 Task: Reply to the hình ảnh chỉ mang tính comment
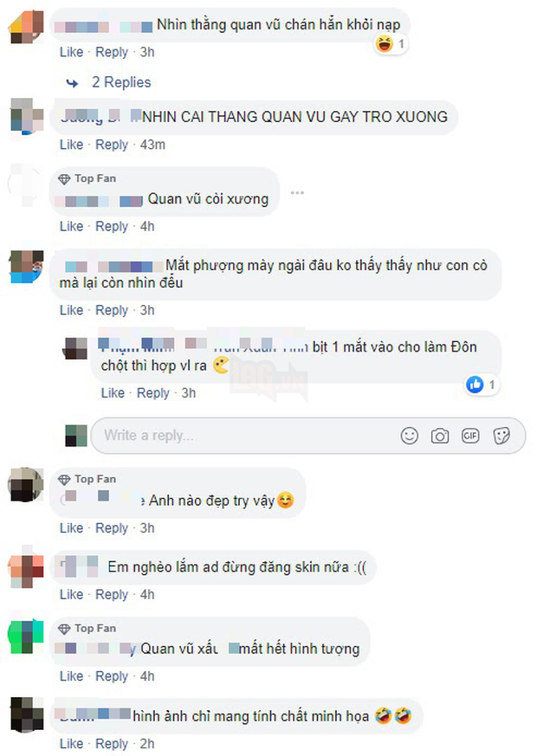112,744
